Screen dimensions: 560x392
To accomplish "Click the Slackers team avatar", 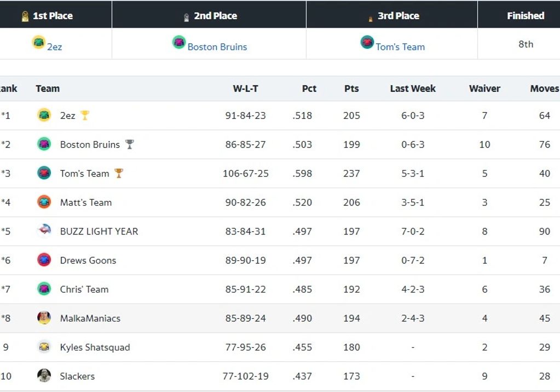I will (44, 376).
